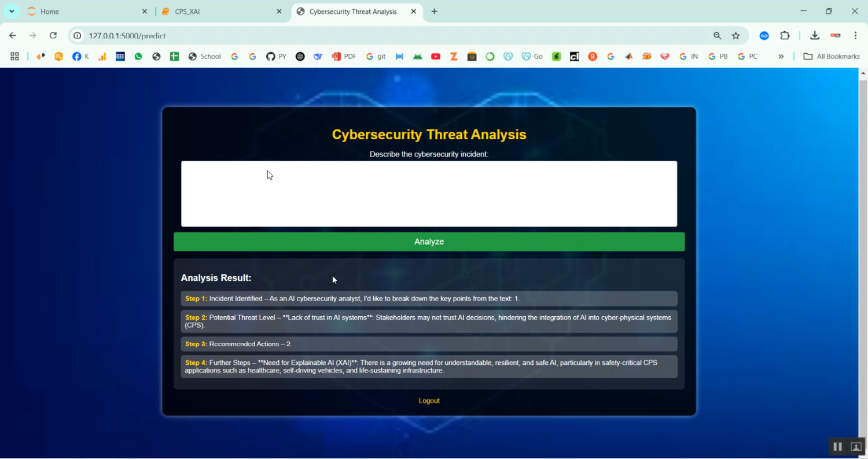868x459 pixels.
Task: View site information icon in address bar
Action: pos(78,36)
